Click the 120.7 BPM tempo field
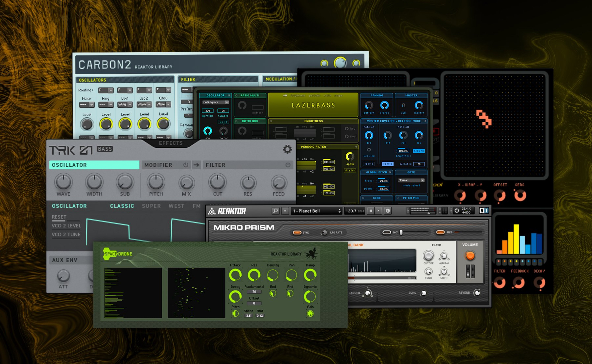This screenshot has width=592, height=364. point(354,211)
